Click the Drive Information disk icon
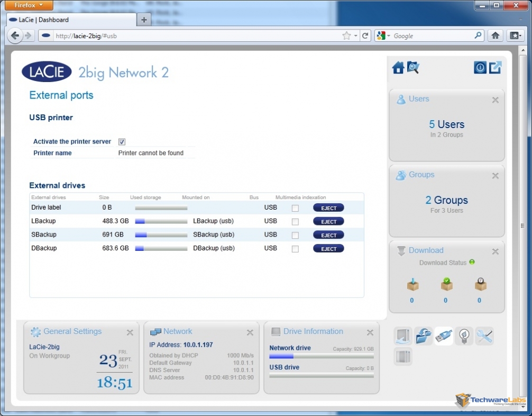The height and width of the screenshot is (416, 532). pos(276,332)
